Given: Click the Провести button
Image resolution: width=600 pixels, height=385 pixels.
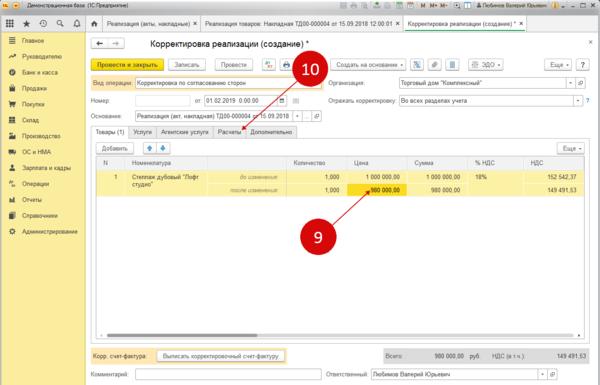Looking at the screenshot, I should pos(233,65).
